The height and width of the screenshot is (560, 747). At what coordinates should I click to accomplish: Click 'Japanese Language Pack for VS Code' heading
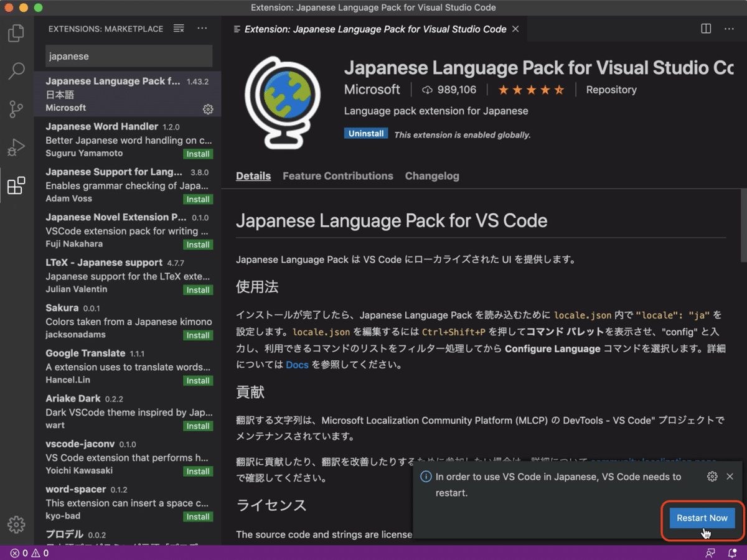click(392, 221)
